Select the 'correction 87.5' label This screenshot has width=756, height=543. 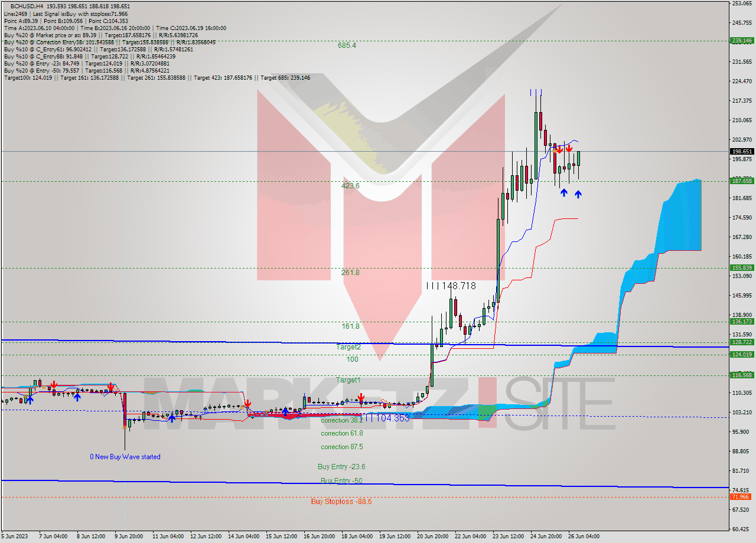pyautogui.click(x=342, y=447)
